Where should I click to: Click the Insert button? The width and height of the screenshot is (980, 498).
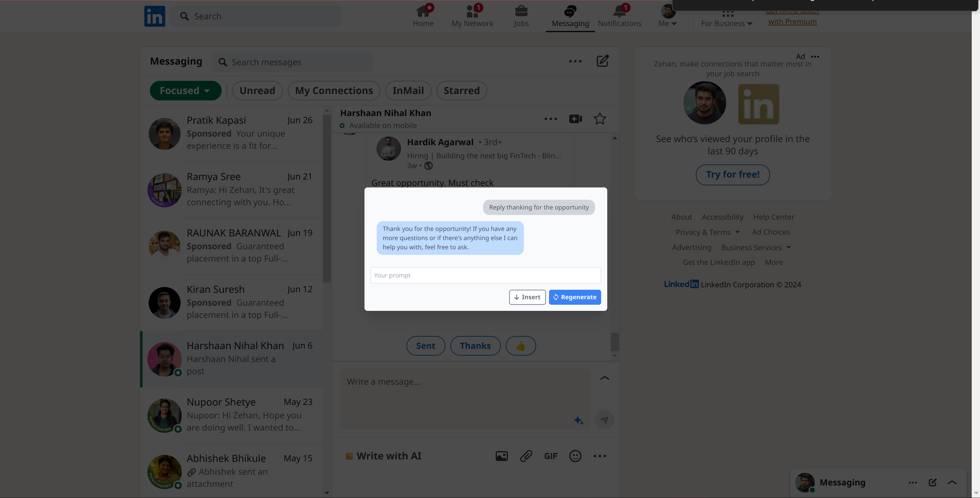pos(527,297)
